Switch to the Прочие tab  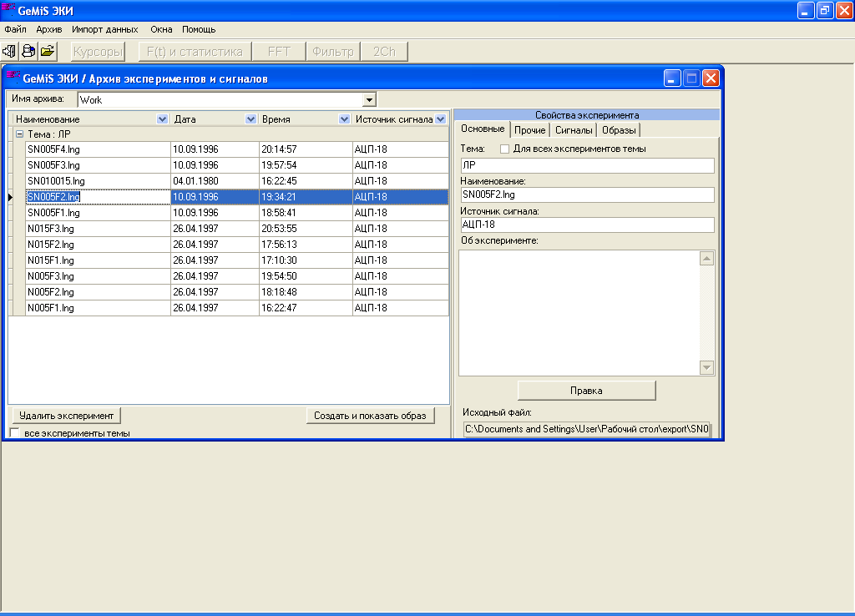pyautogui.click(x=530, y=130)
